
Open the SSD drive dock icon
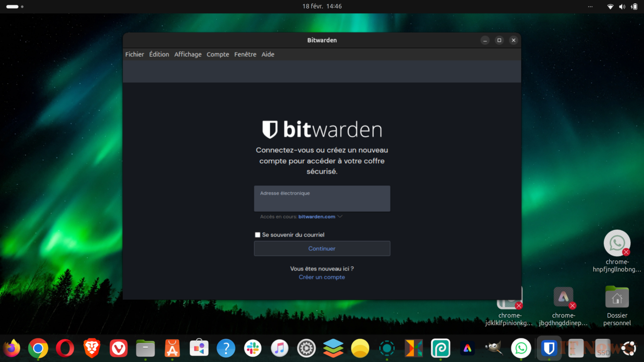tap(603, 349)
